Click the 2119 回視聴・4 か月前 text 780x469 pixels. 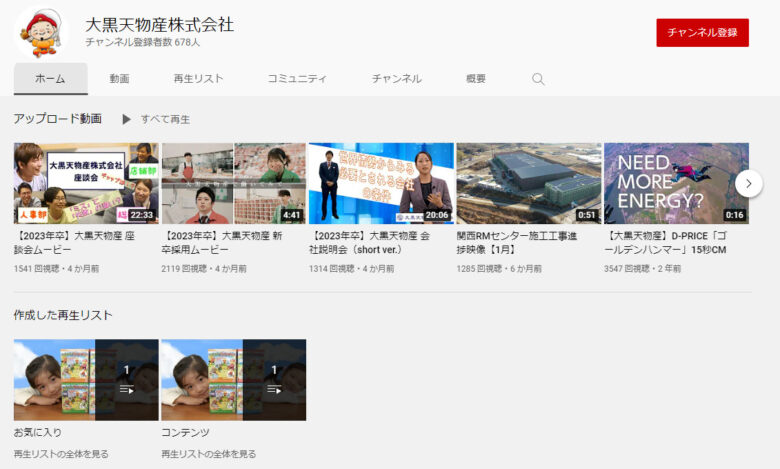pos(204,269)
